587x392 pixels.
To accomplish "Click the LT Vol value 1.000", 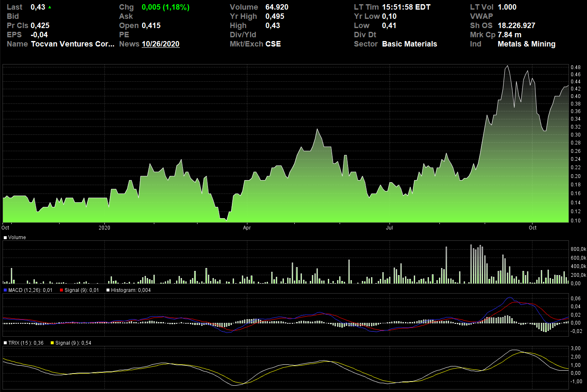I will coord(507,7).
